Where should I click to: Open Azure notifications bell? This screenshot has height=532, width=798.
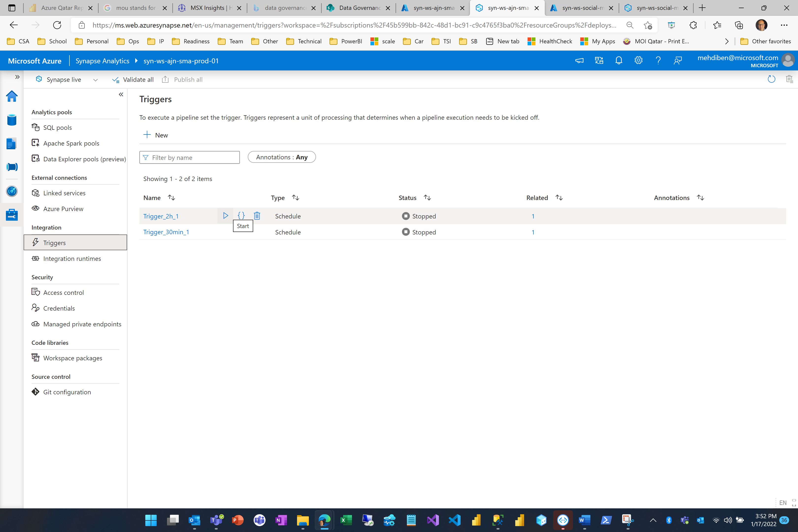[x=618, y=61]
